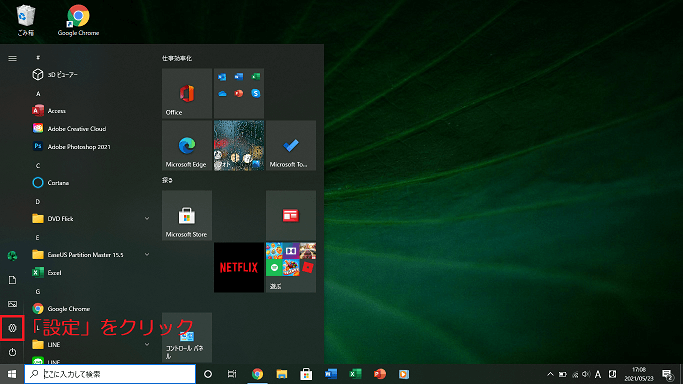Click the battery icon in tray

pos(563,374)
